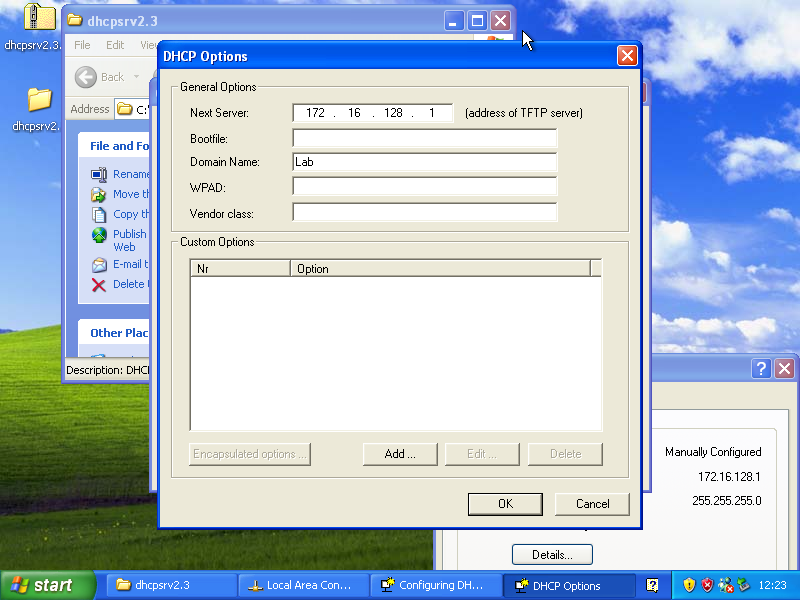The height and width of the screenshot is (600, 800).
Task: Click the help question mark taskbar icon
Action: (652, 585)
